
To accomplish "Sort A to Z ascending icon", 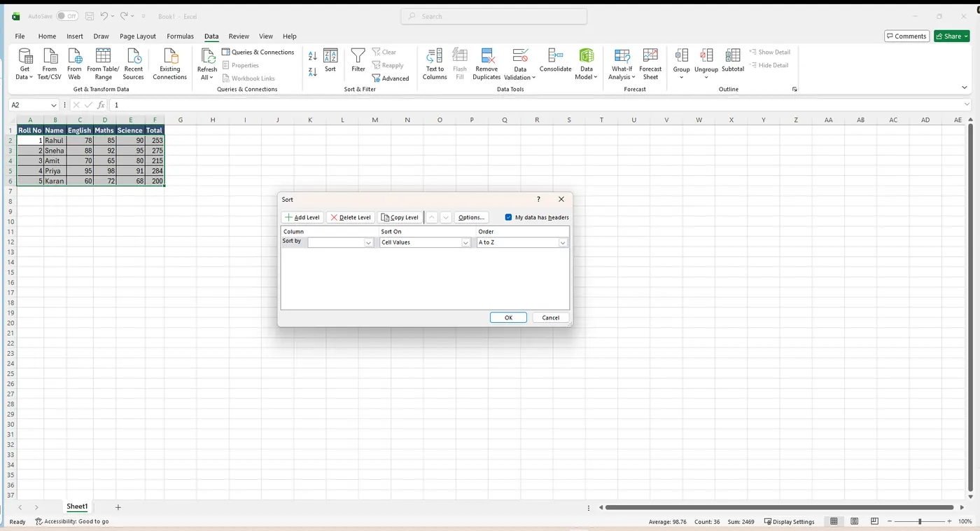I will (x=313, y=56).
